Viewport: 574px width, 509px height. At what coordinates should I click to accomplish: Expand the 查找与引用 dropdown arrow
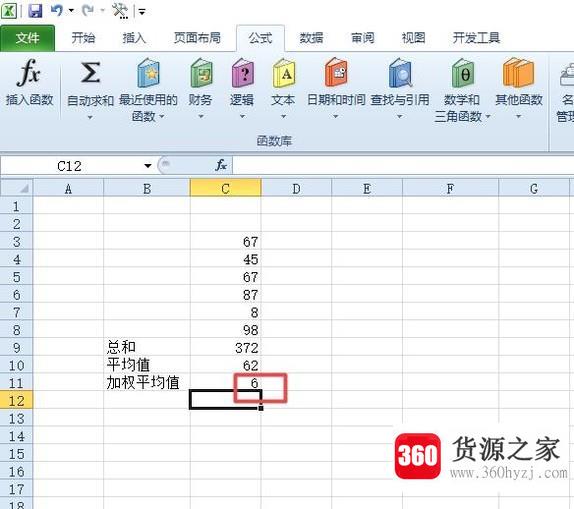(400, 117)
